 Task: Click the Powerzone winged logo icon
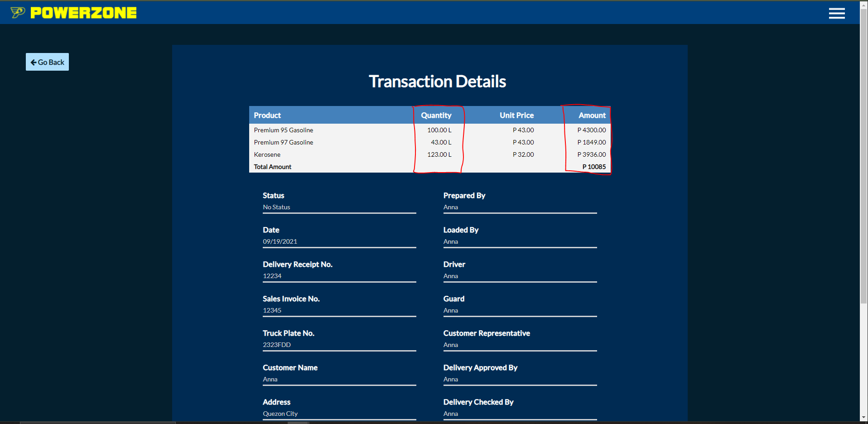tap(18, 13)
